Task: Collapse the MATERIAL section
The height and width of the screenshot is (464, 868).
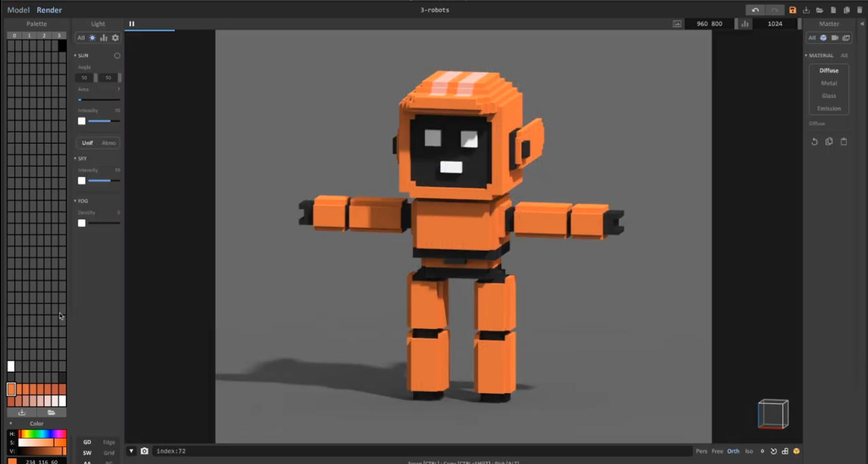Action: (806, 55)
